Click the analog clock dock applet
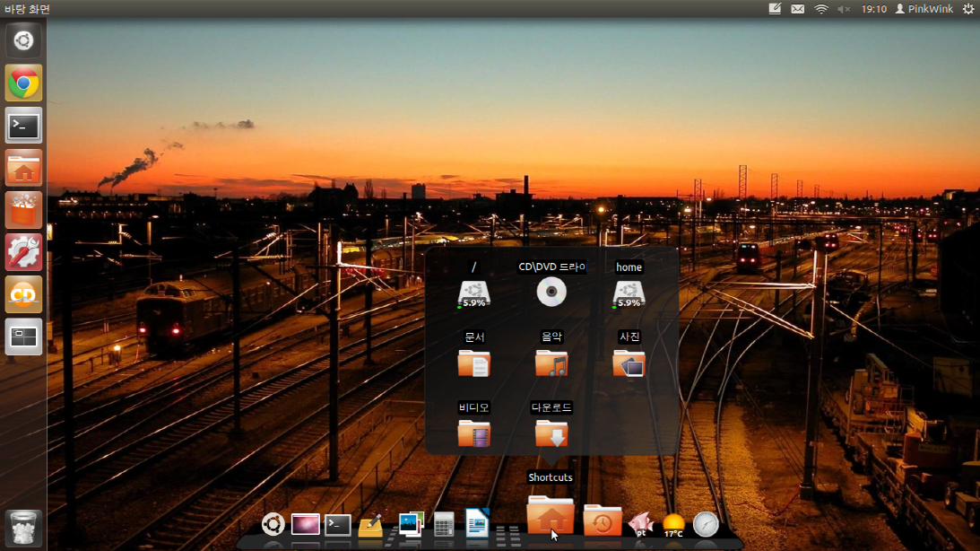This screenshot has width=980, height=551. click(706, 525)
